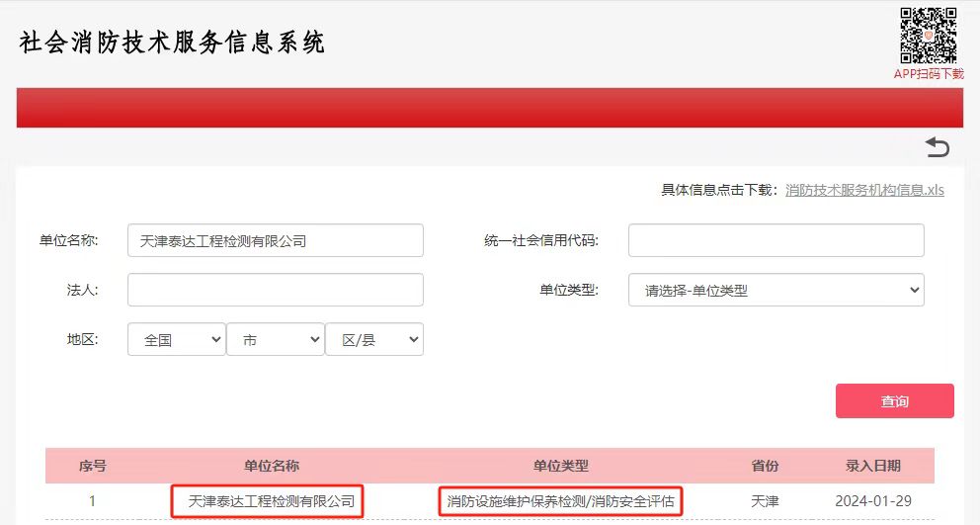Image resolution: width=980 pixels, height=525 pixels.
Task: Click the 天津 province cell
Action: 765,501
